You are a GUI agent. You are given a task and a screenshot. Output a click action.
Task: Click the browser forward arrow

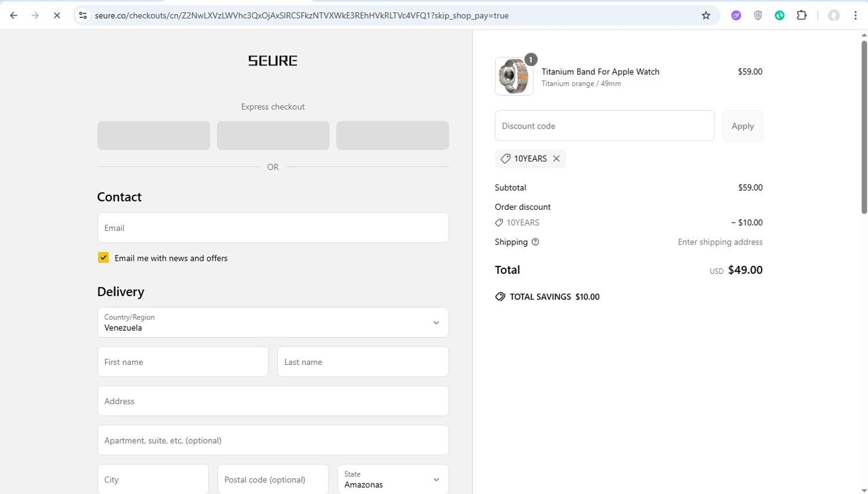35,16
